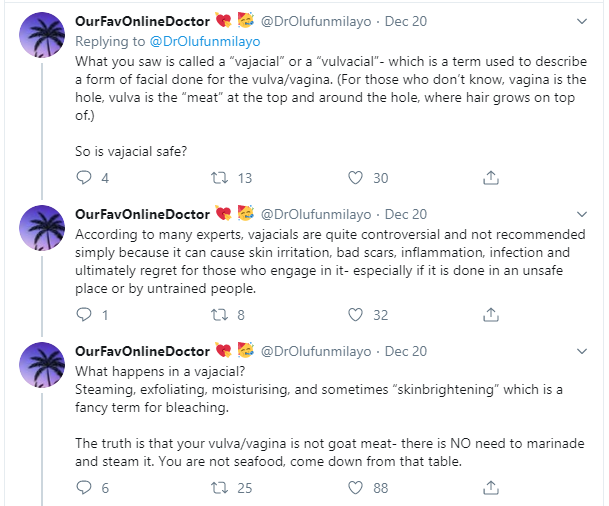Reply to the first tweet about vajacial term
The image size is (609, 506).
pos(84,178)
